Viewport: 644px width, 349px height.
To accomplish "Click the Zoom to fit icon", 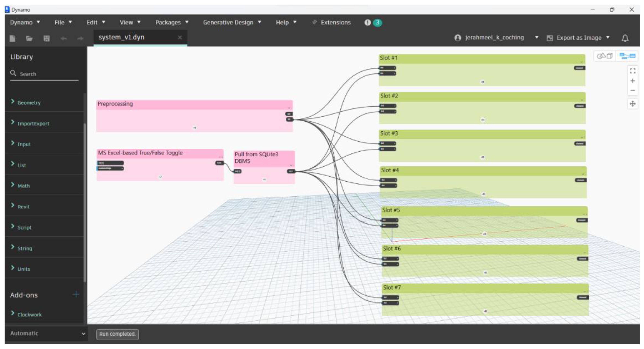I will 632,71.
